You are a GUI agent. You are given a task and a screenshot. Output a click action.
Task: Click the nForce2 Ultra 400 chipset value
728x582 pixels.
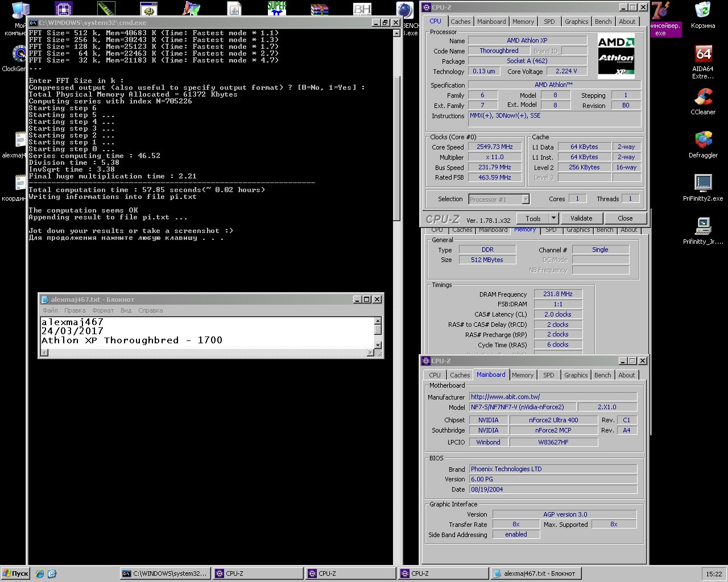coord(553,420)
